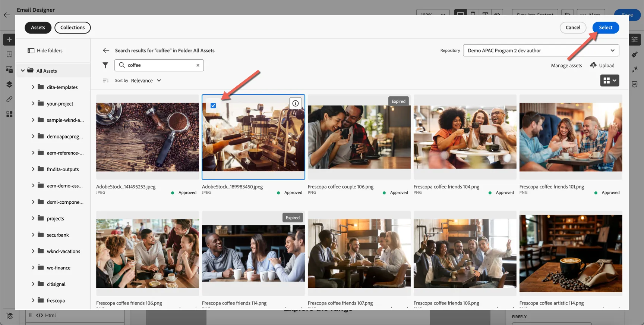This screenshot has height=325, width=644.
Task: Collapse the All Assets tree node
Action: [x=23, y=71]
